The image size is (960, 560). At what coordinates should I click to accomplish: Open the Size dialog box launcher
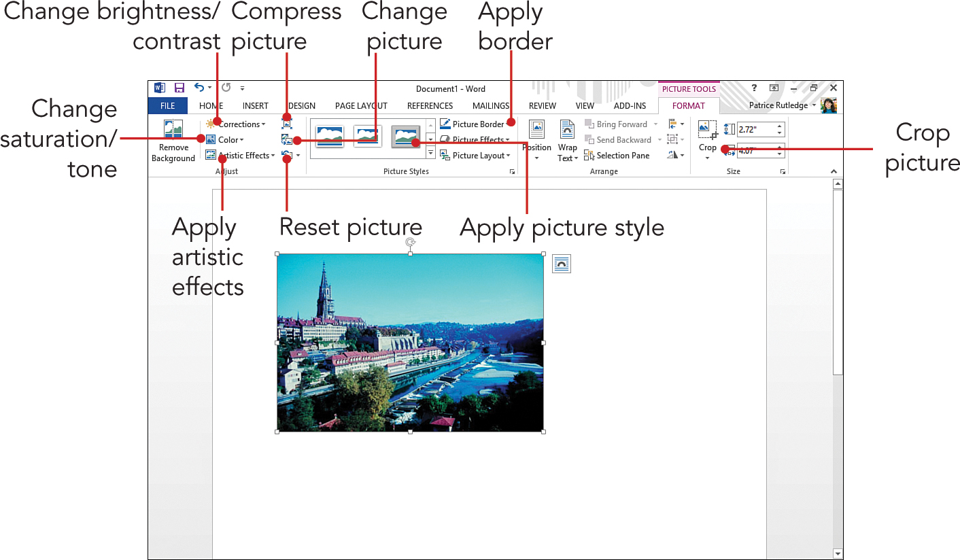pos(783,173)
